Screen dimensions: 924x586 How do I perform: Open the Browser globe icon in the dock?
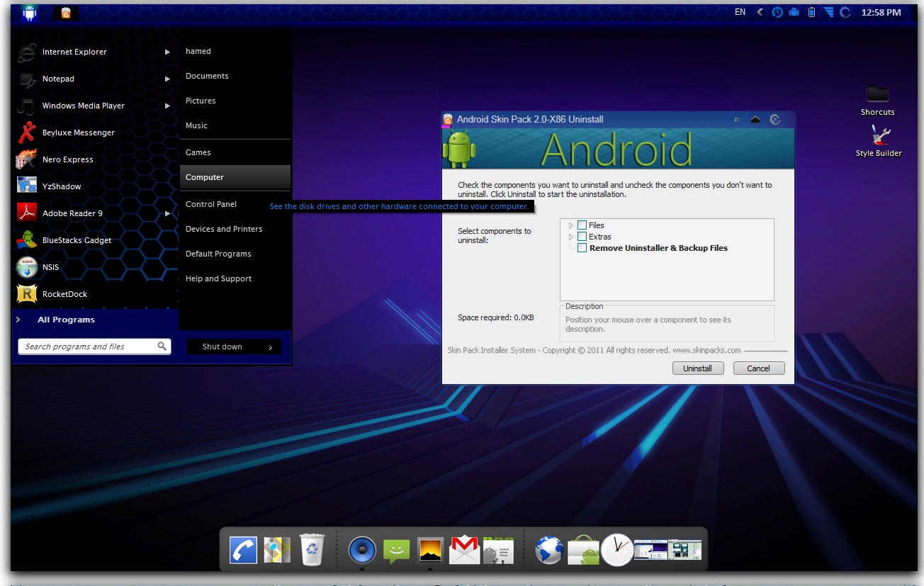point(549,549)
